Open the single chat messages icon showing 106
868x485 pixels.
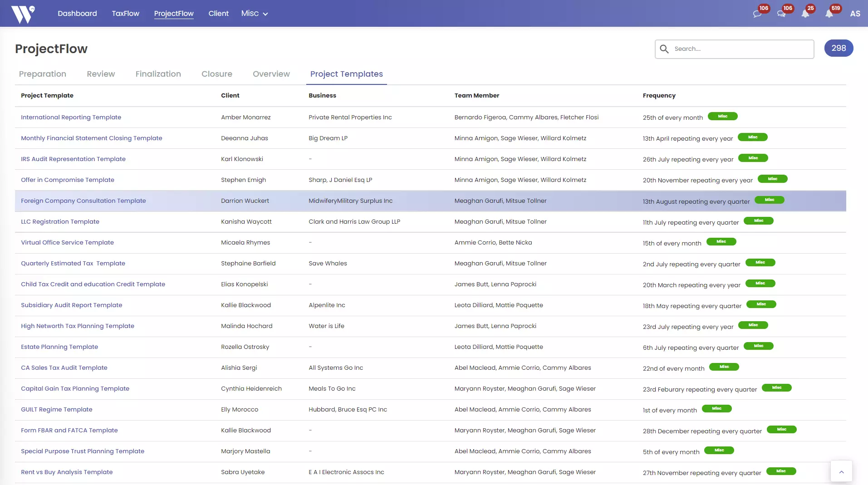pos(757,13)
